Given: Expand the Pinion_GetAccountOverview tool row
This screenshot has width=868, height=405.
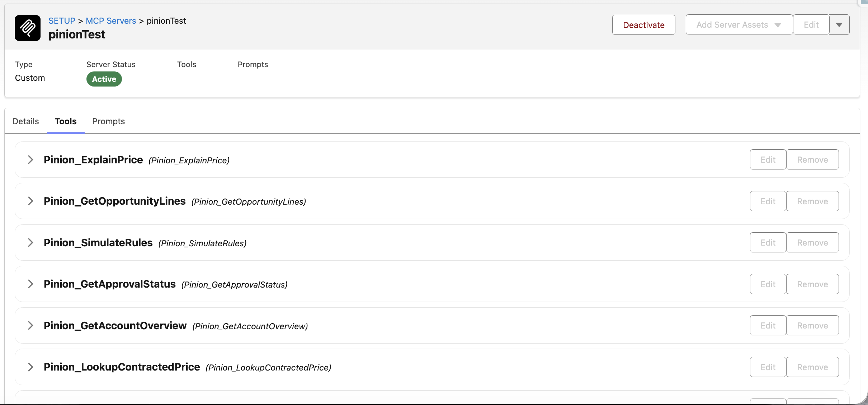Looking at the screenshot, I should tap(30, 326).
